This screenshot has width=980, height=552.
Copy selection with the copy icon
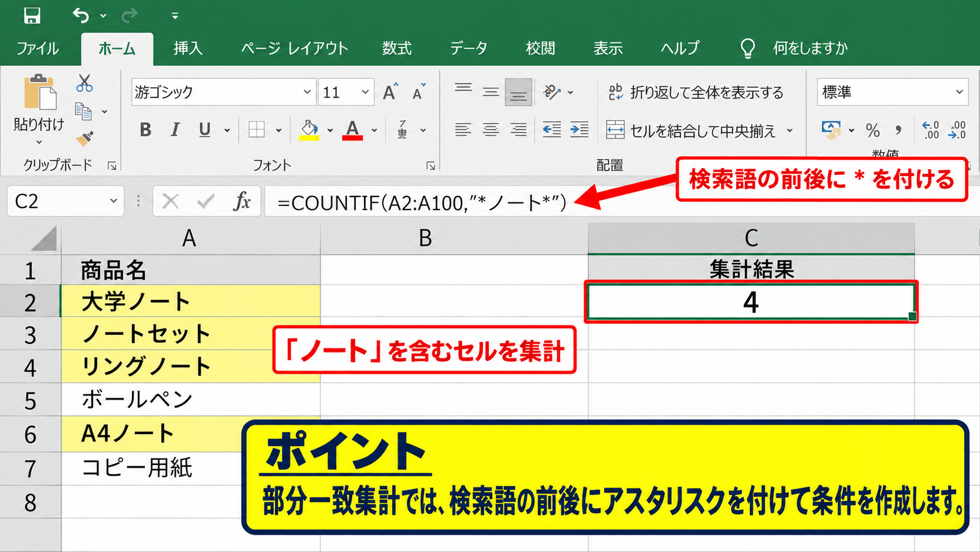coord(83,111)
